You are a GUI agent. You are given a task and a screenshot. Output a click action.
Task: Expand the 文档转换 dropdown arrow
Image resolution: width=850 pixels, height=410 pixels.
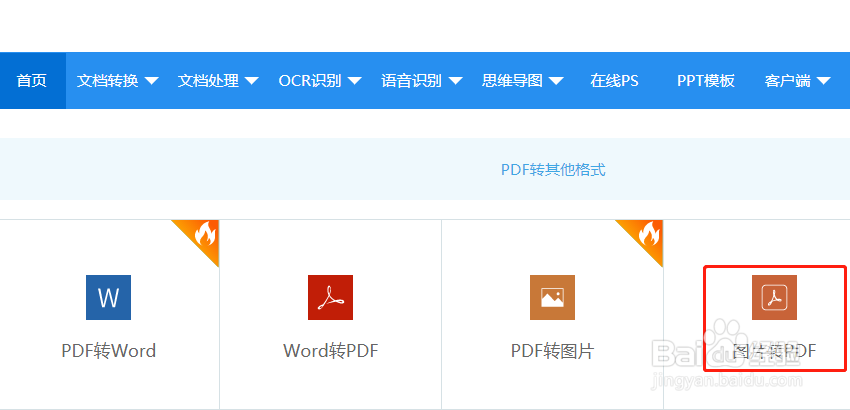tap(152, 81)
